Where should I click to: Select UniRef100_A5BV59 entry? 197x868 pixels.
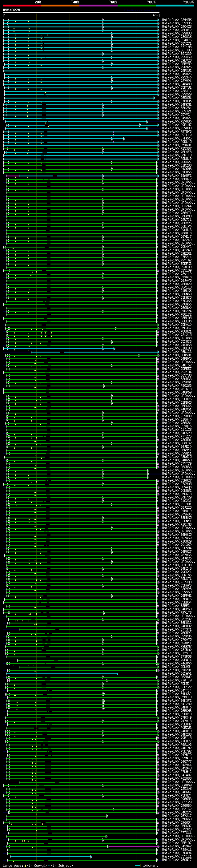(x=177, y=64)
